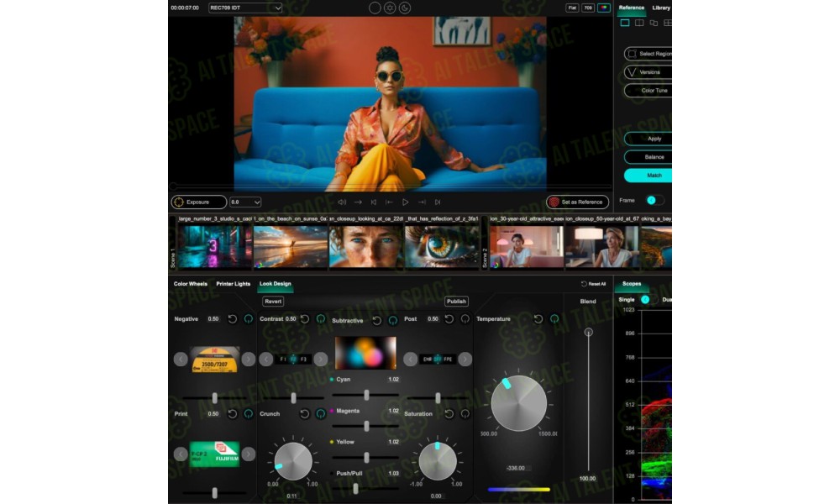This screenshot has width=840, height=504.
Task: Select the beach sunset thumbnail
Action: click(291, 246)
